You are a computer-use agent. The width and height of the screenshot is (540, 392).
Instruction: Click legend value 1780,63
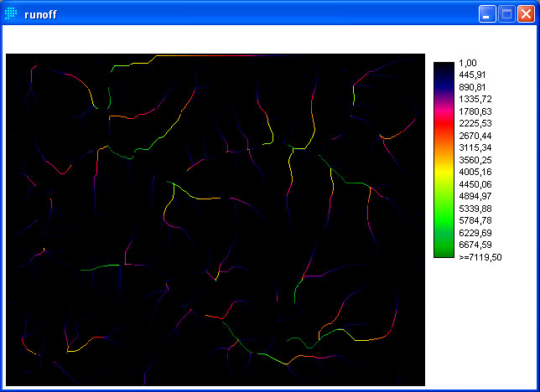475,111
